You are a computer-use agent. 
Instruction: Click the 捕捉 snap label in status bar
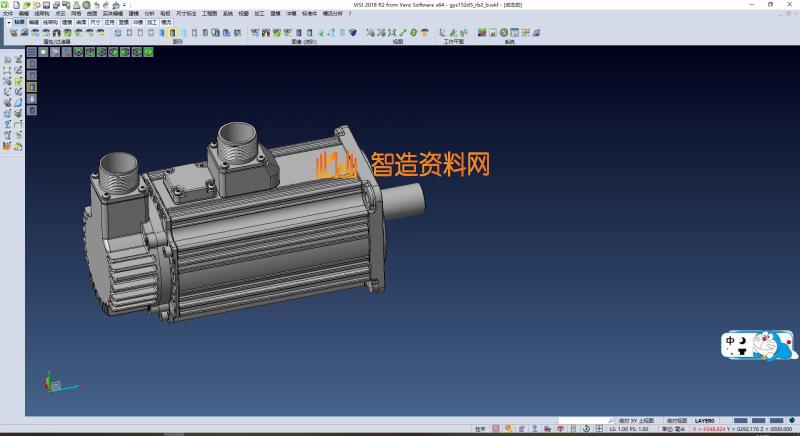coord(480,429)
